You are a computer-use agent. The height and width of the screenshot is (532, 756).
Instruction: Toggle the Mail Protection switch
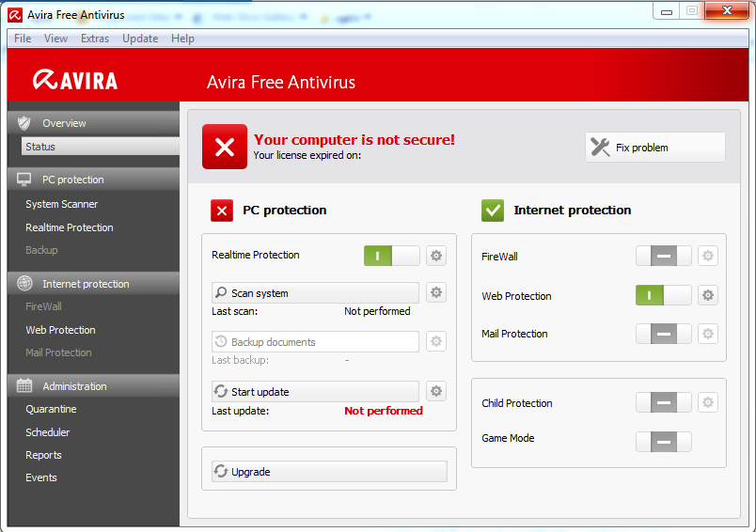pyautogui.click(x=664, y=334)
